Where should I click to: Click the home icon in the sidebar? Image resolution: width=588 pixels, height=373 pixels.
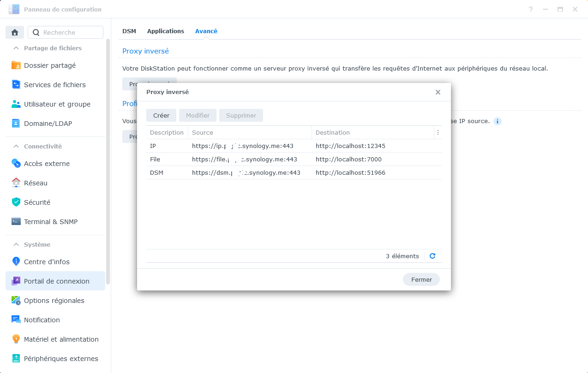tap(15, 32)
